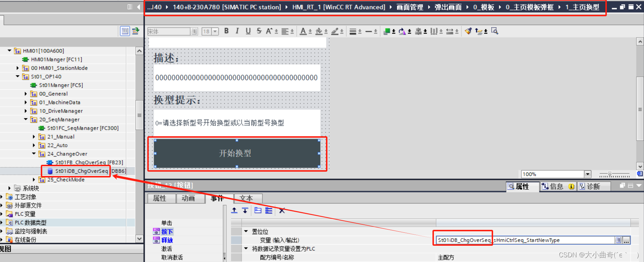Click the text alignment icon

(285, 31)
